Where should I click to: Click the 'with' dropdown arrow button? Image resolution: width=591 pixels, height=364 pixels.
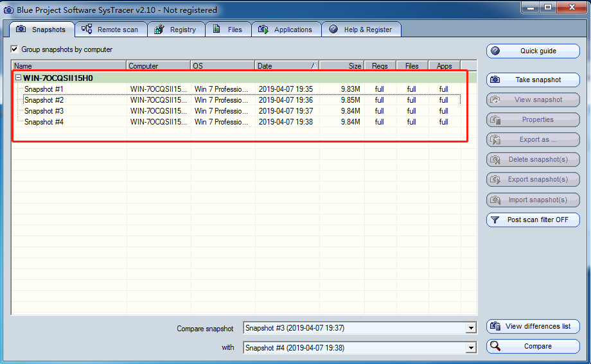(471, 348)
